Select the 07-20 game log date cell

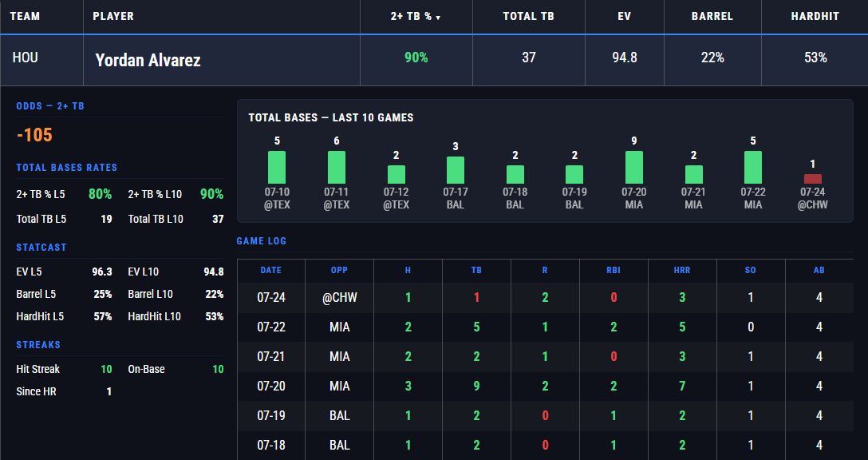tap(271, 386)
